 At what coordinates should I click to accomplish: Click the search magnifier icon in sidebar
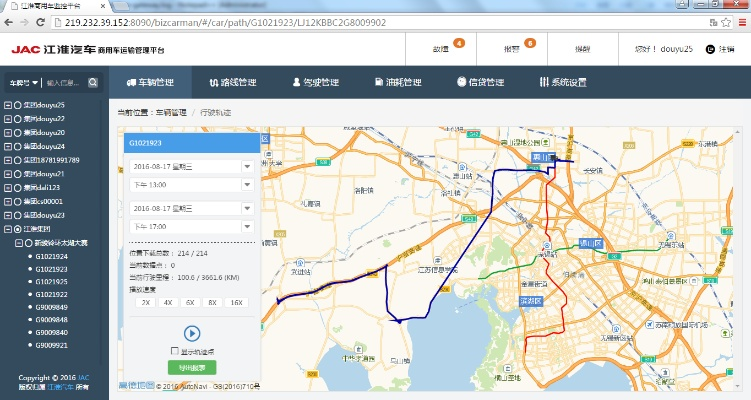pos(92,83)
